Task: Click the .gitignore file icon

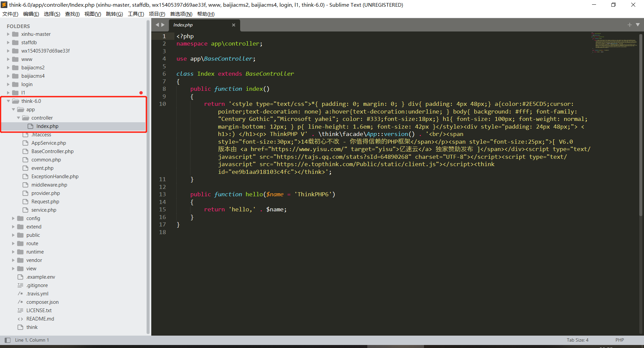Action: point(20,285)
